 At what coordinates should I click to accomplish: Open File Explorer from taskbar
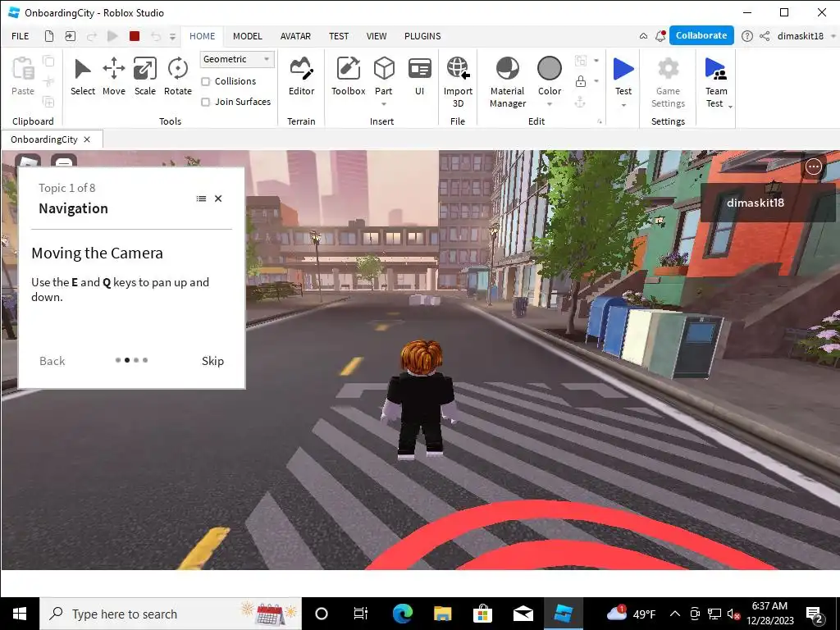point(442,614)
